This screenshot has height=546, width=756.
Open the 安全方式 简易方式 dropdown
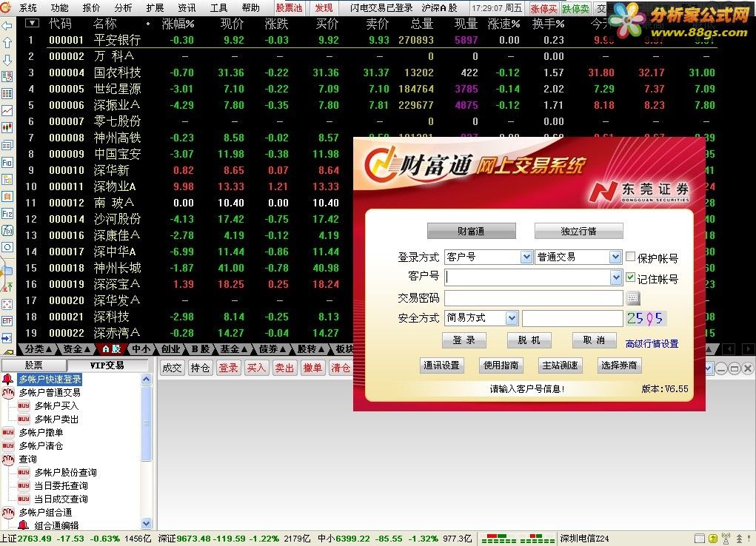tap(512, 318)
